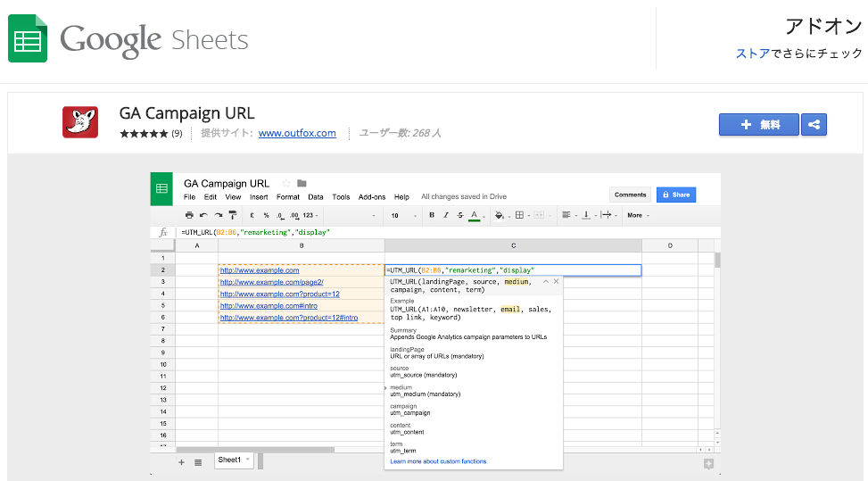Open the Format menu
868x481 pixels.
[x=288, y=197]
